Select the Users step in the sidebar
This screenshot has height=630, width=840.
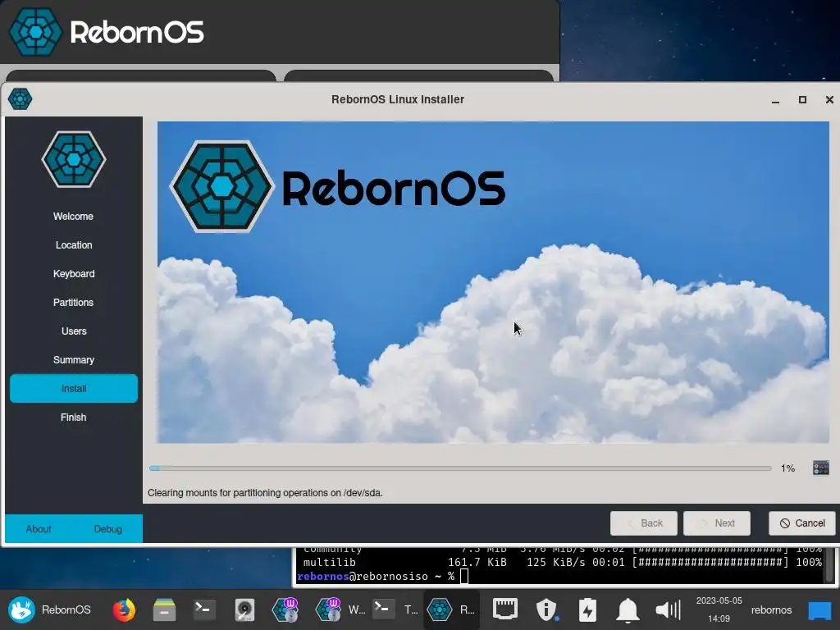[73, 331]
